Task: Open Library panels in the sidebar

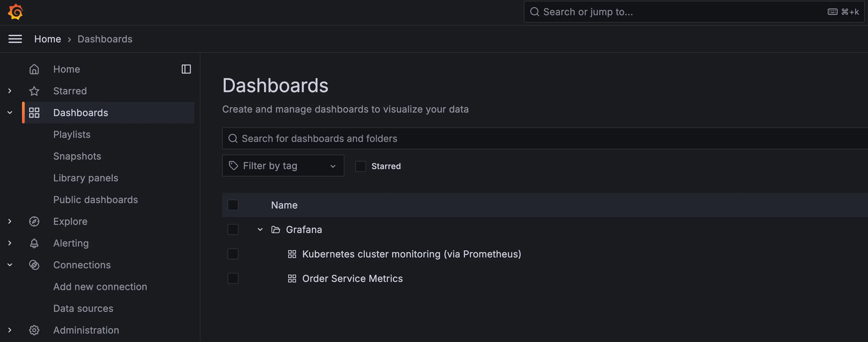Action: [x=86, y=178]
